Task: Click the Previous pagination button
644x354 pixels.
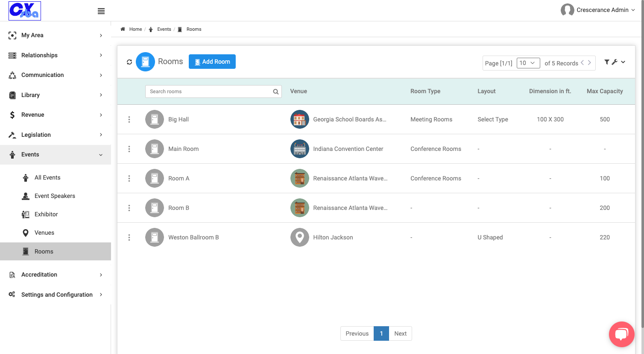Action: (x=357, y=333)
